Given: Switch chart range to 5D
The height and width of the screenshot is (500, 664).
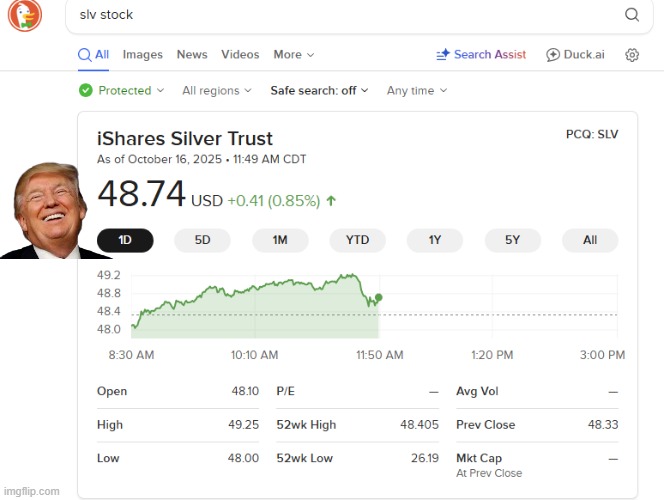Looking at the screenshot, I should point(202,240).
